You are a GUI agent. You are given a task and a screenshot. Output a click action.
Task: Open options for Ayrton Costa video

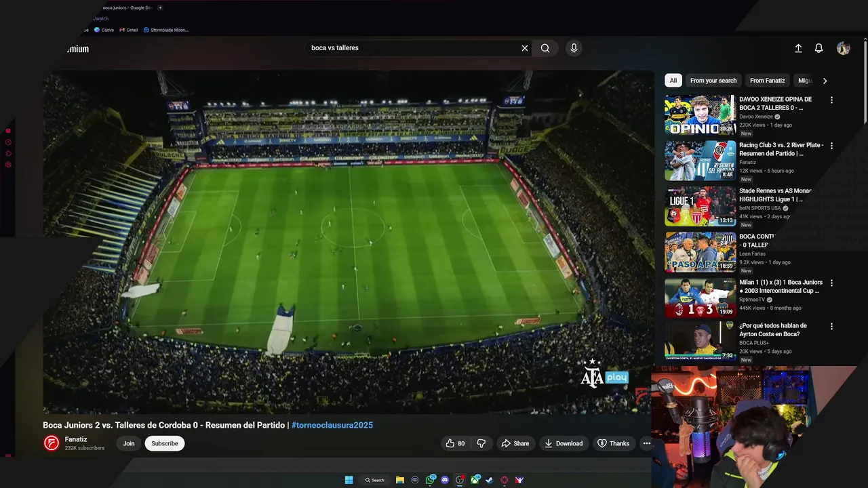click(831, 328)
